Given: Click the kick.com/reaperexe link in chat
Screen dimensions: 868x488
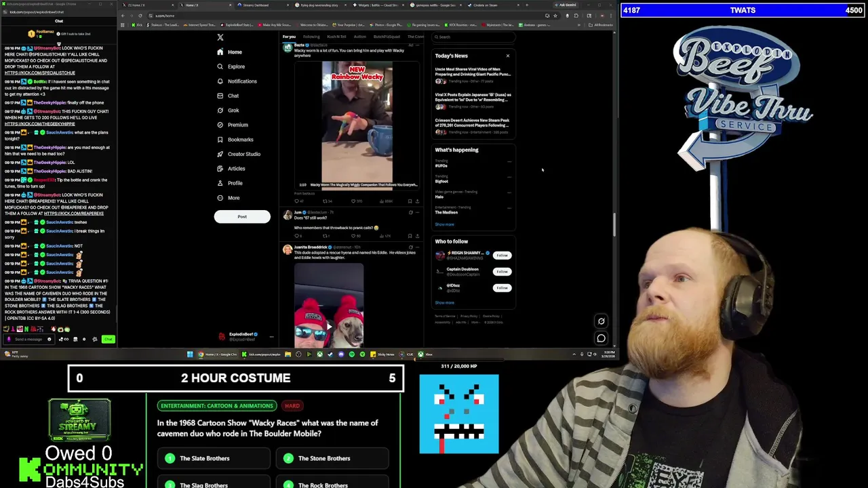Looking at the screenshot, I should (x=74, y=213).
